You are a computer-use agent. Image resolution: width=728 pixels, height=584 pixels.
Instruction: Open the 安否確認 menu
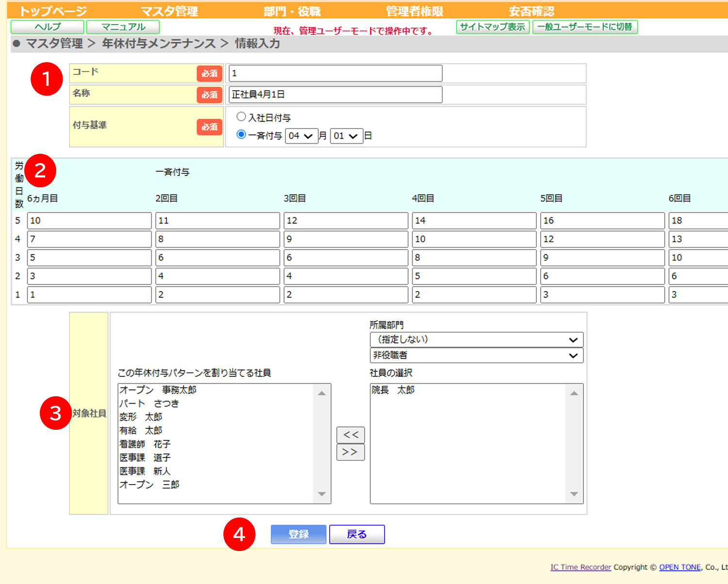(531, 11)
